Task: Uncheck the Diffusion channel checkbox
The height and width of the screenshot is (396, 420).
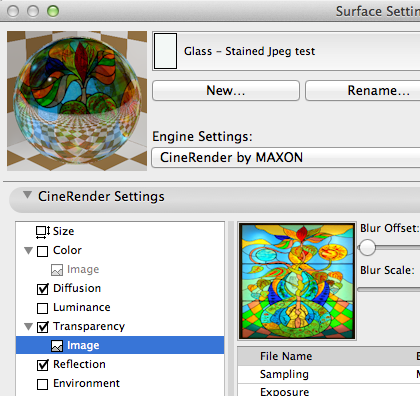Action: click(x=43, y=289)
